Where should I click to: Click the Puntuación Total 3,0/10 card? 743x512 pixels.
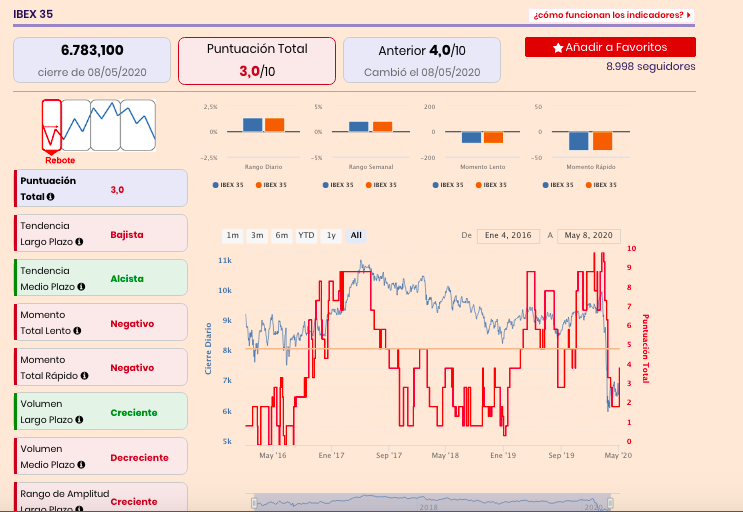[257, 61]
